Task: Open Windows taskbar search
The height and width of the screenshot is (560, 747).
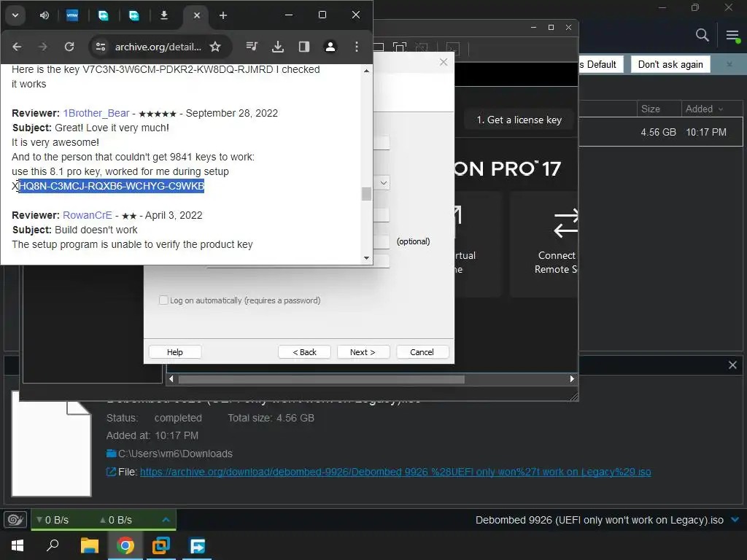Action: coord(53,545)
